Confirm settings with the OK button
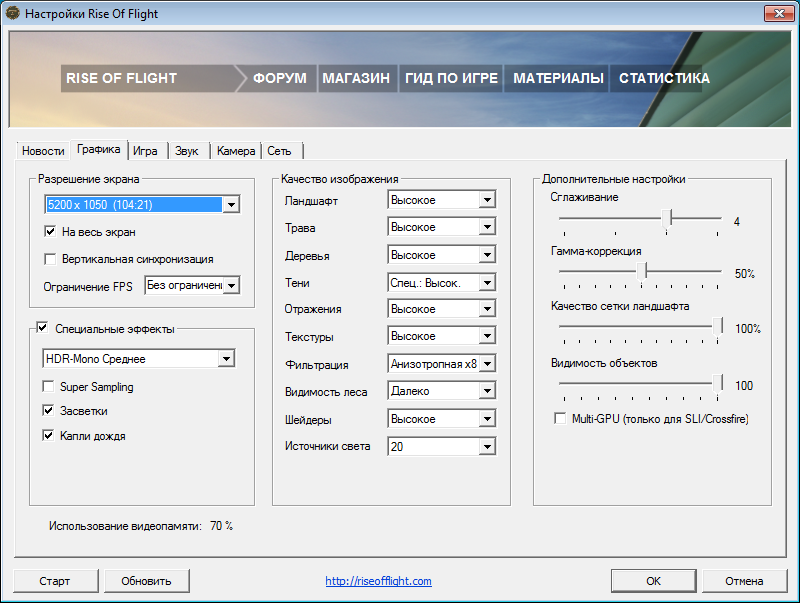The image size is (800, 603). [654, 581]
